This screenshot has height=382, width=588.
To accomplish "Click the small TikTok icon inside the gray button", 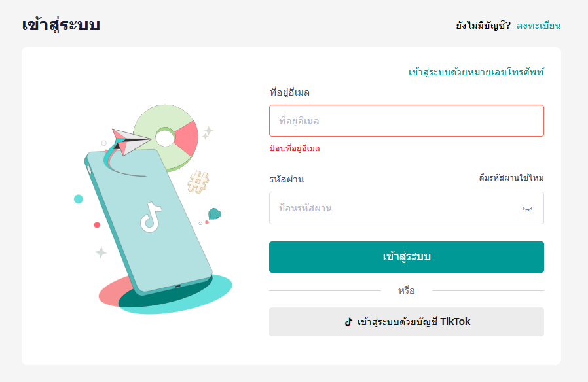I will point(349,322).
